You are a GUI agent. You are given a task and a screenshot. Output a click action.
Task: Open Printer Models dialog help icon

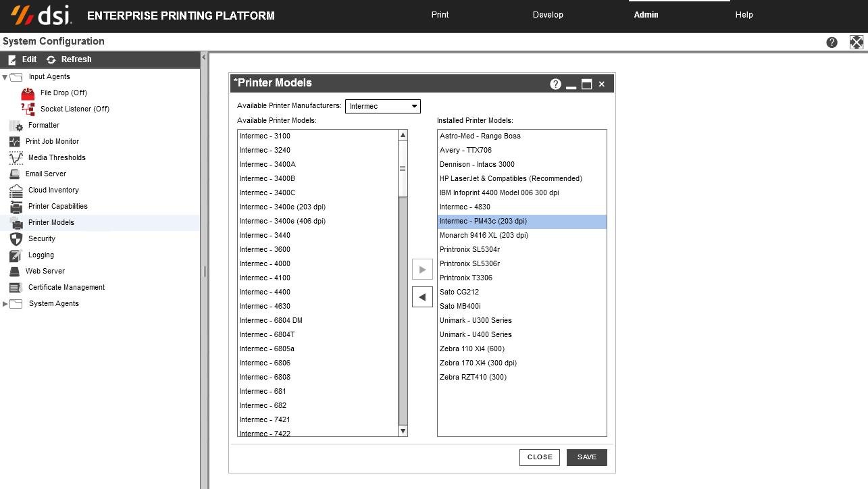coord(555,84)
